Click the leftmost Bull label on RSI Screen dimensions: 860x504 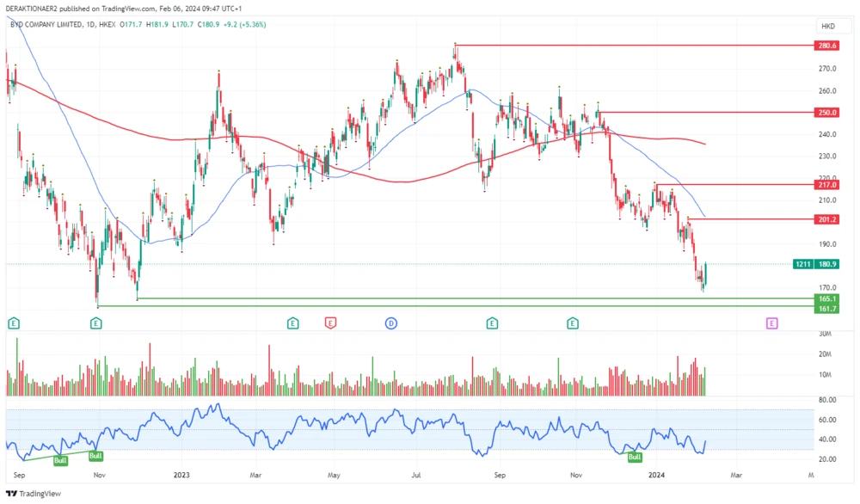pyautogui.click(x=60, y=461)
